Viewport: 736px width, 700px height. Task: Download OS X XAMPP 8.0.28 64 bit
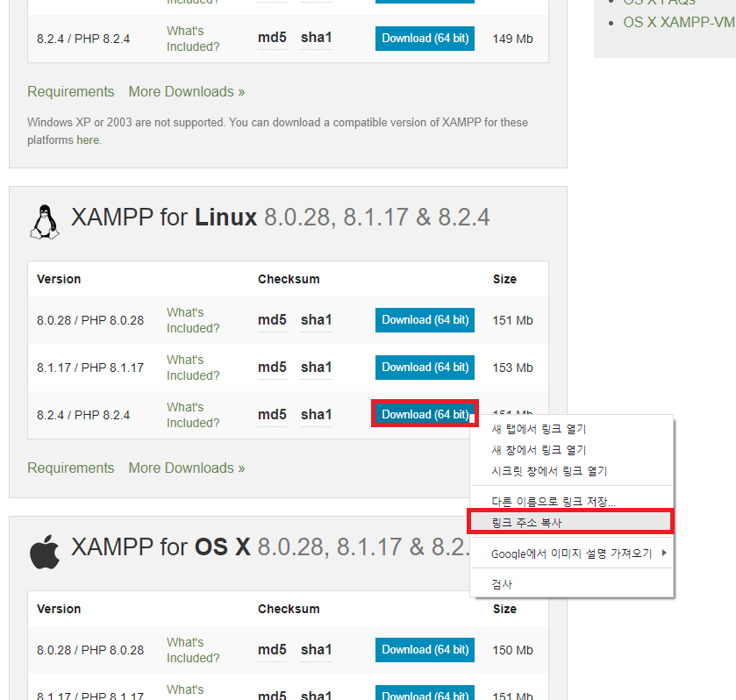click(425, 650)
